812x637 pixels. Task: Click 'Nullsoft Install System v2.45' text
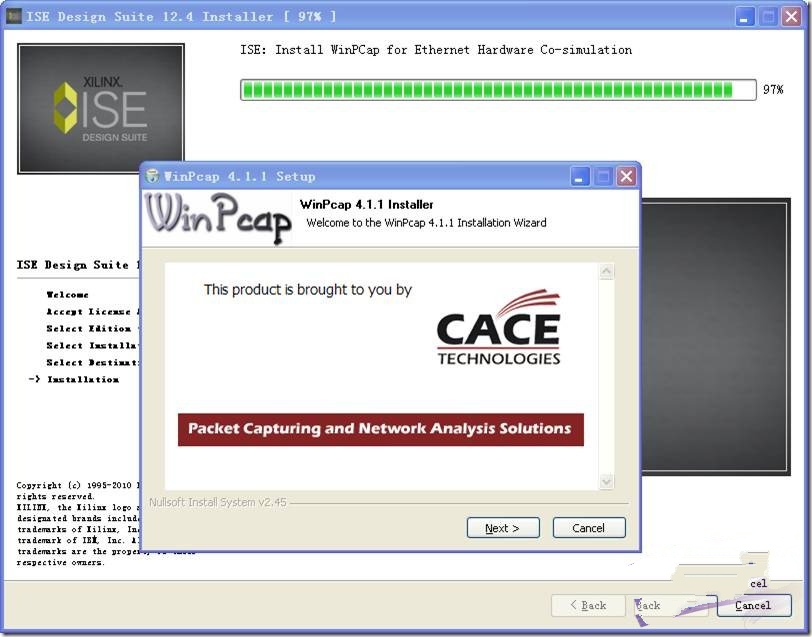click(x=218, y=502)
